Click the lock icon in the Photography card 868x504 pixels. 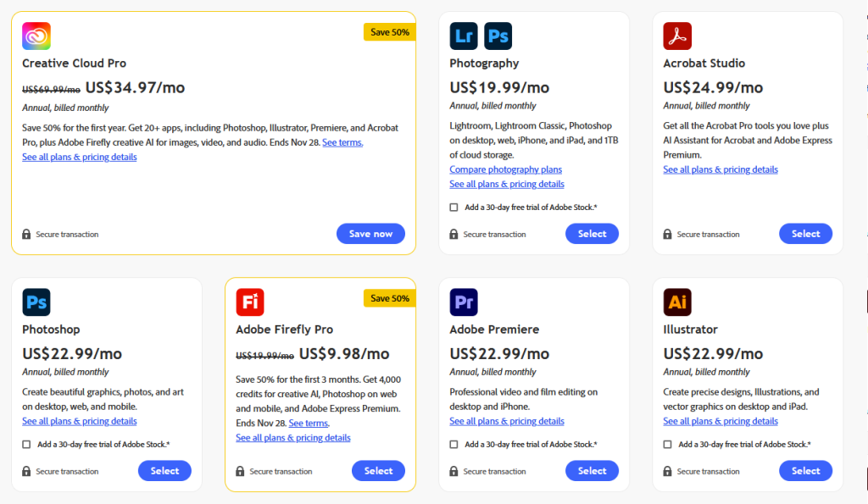click(x=453, y=234)
